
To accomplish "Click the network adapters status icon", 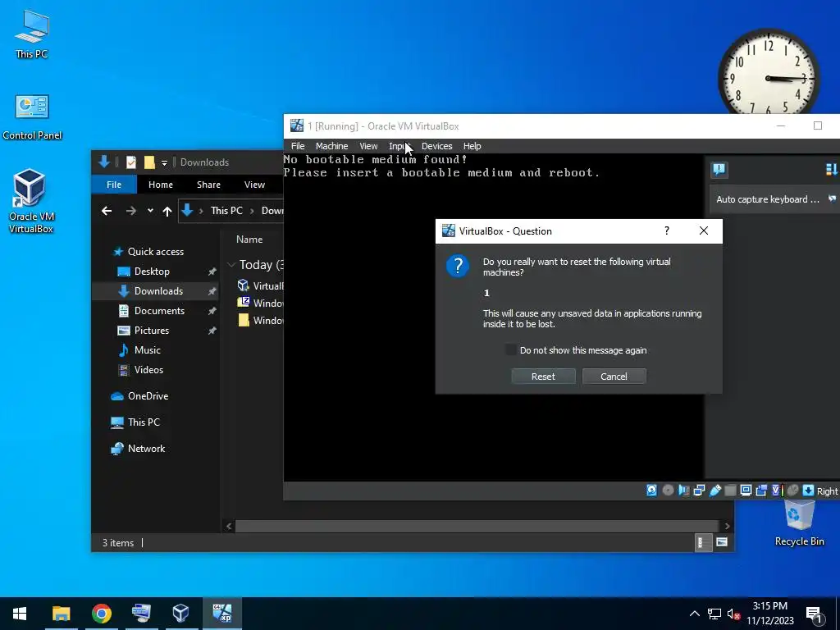I will pyautogui.click(x=699, y=491).
